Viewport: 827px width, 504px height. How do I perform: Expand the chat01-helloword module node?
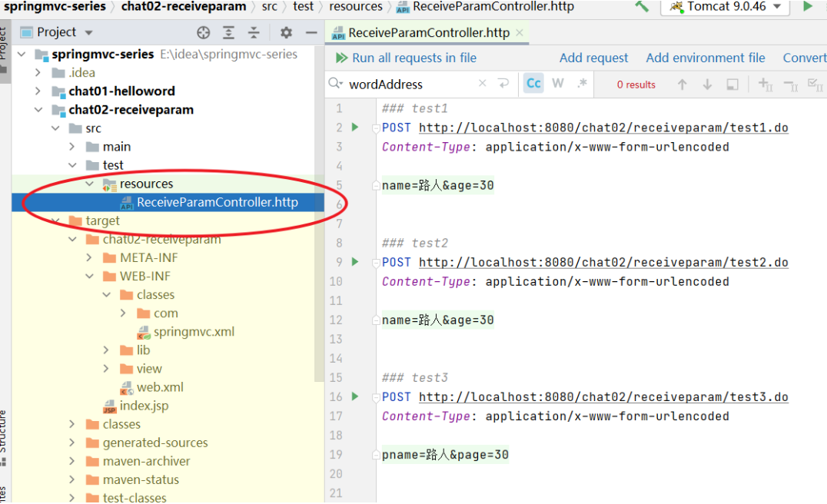click(38, 91)
